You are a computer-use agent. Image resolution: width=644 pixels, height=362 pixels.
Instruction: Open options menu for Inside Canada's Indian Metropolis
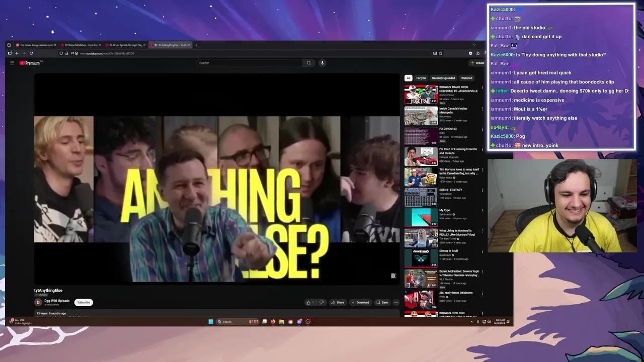[482, 109]
